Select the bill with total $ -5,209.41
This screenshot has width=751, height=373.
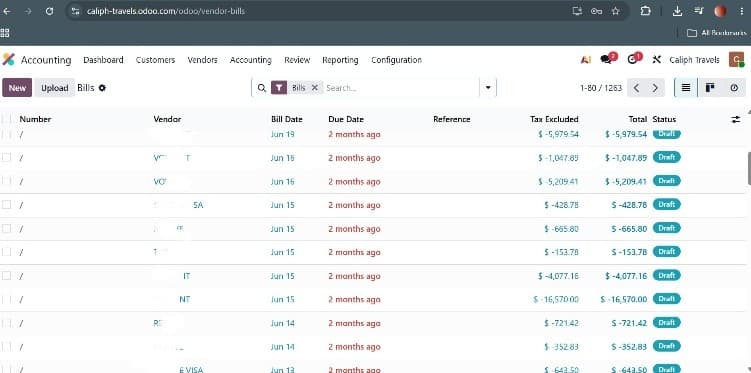[x=6, y=181]
